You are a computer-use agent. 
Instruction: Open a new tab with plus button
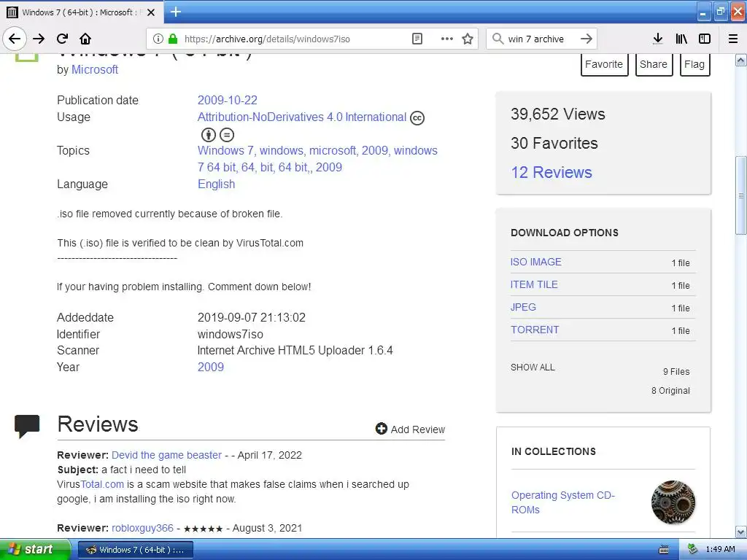coord(176,12)
